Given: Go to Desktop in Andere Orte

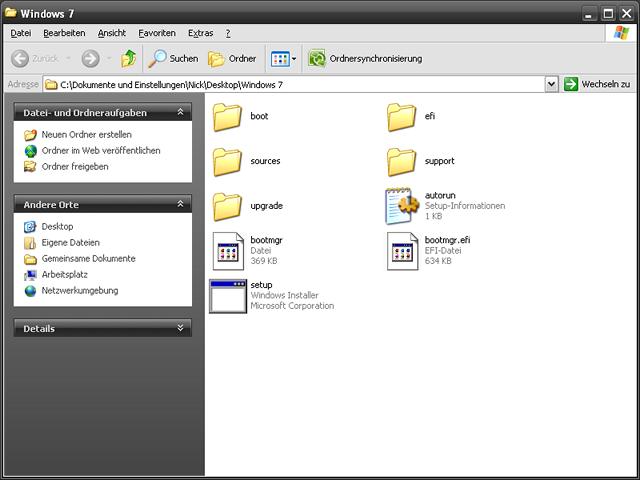Looking at the screenshot, I should 58,226.
